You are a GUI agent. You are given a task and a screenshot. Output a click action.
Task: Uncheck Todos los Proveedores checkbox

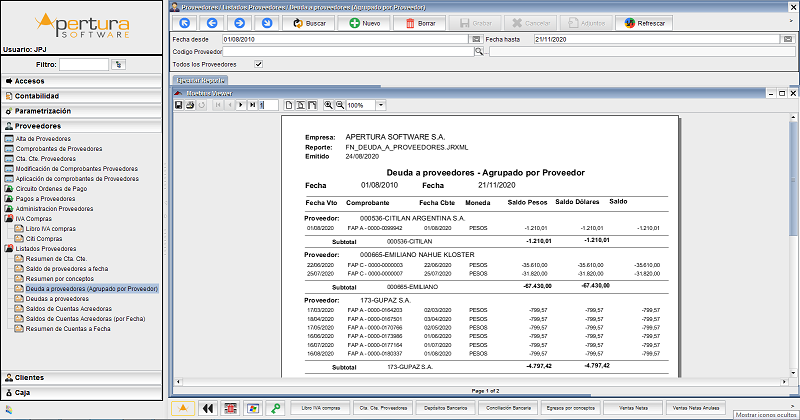tap(258, 64)
